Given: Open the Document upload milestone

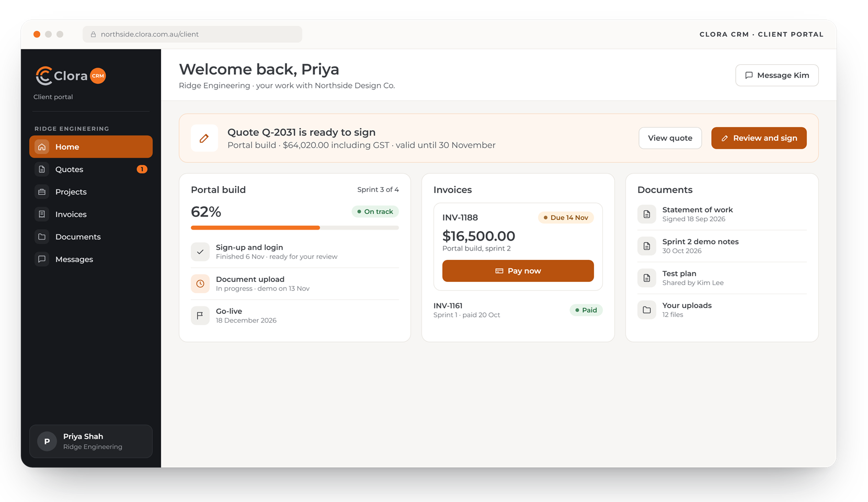Looking at the screenshot, I should pyautogui.click(x=295, y=283).
